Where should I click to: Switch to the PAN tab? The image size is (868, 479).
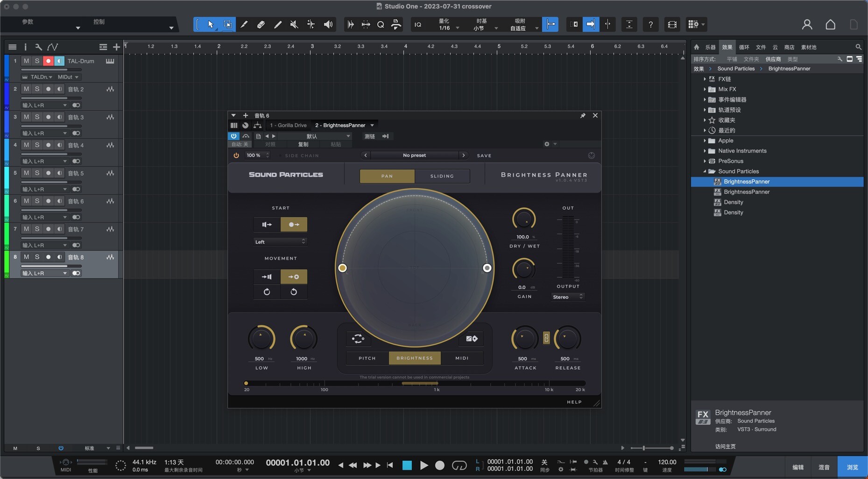[x=387, y=176]
